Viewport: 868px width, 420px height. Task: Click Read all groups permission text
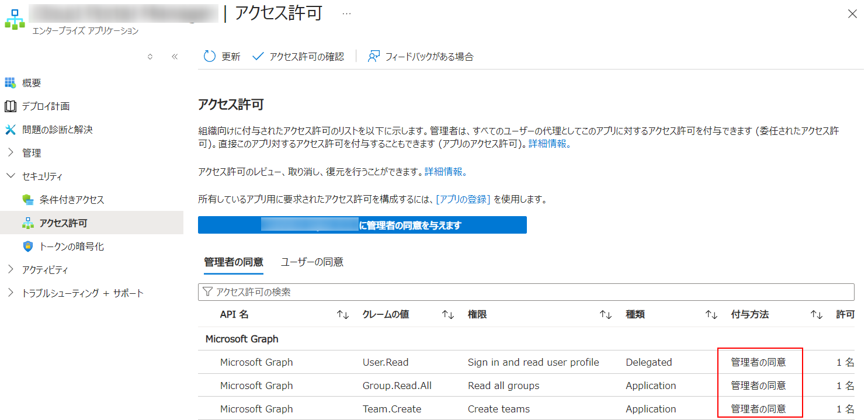click(x=504, y=386)
